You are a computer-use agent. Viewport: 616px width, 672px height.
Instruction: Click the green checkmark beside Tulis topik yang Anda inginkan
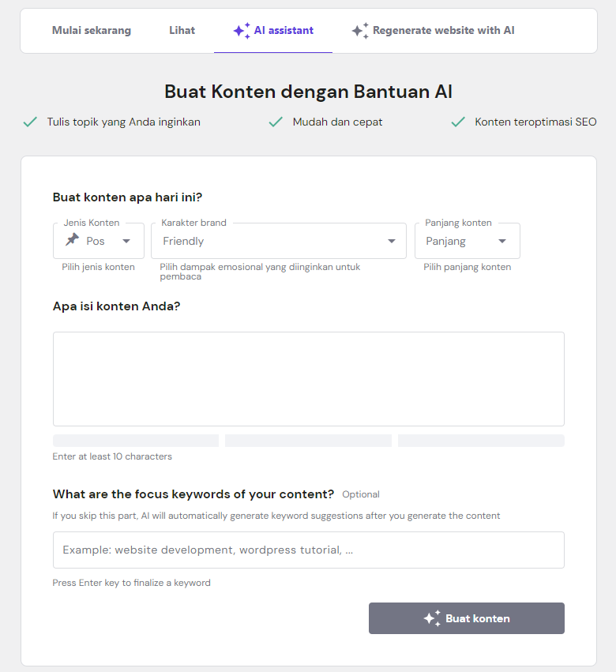tap(30, 122)
